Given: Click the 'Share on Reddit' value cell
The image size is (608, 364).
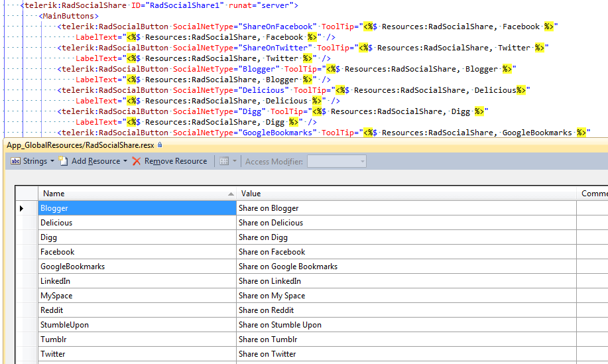Looking at the screenshot, I should (x=406, y=310).
